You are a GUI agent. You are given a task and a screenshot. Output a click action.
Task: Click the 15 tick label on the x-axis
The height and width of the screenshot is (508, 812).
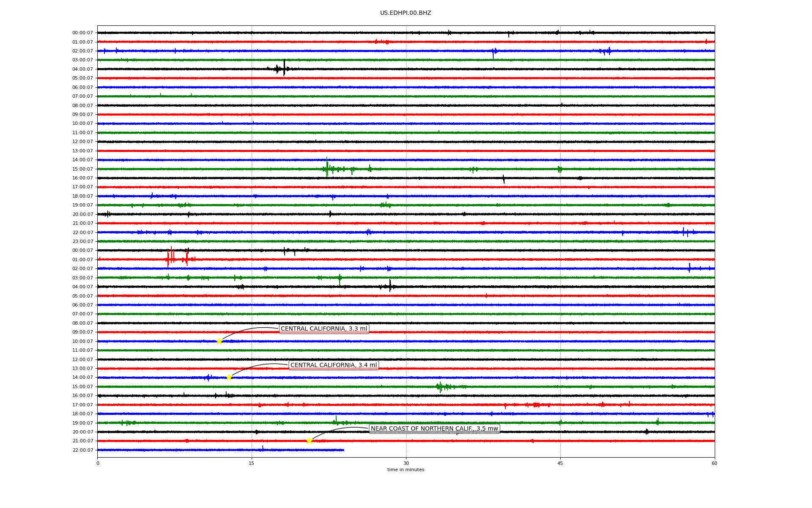tap(252, 463)
